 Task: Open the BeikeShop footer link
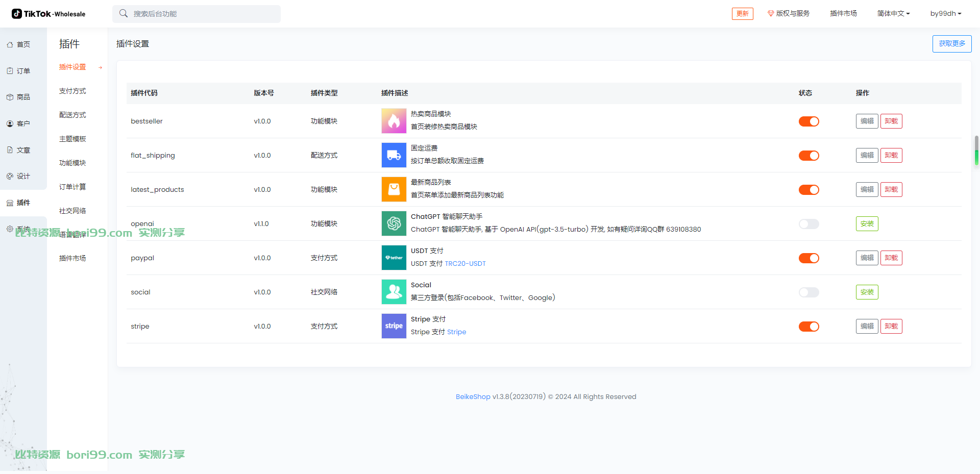pyautogui.click(x=473, y=396)
